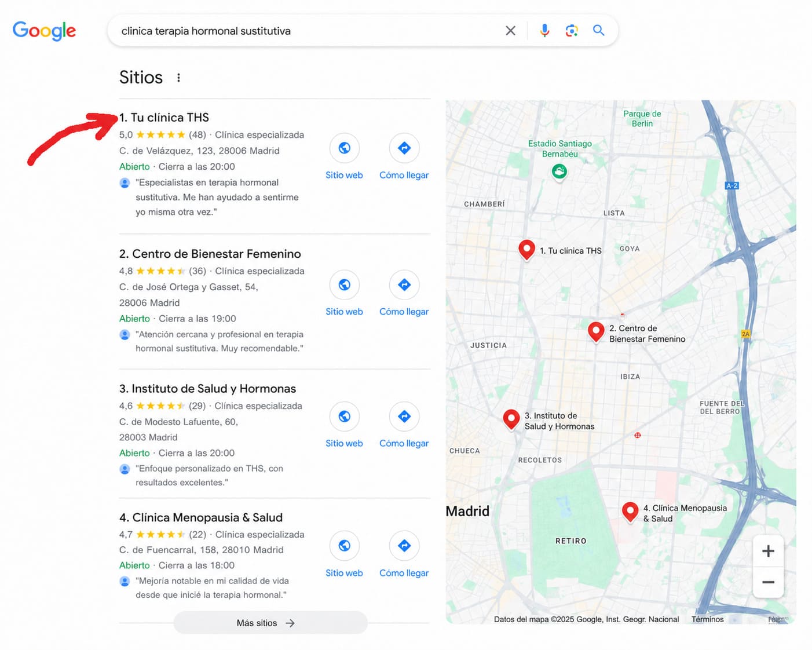Open the Clínica Menopausia & Salud listing title
This screenshot has height=650, width=812.
click(201, 517)
